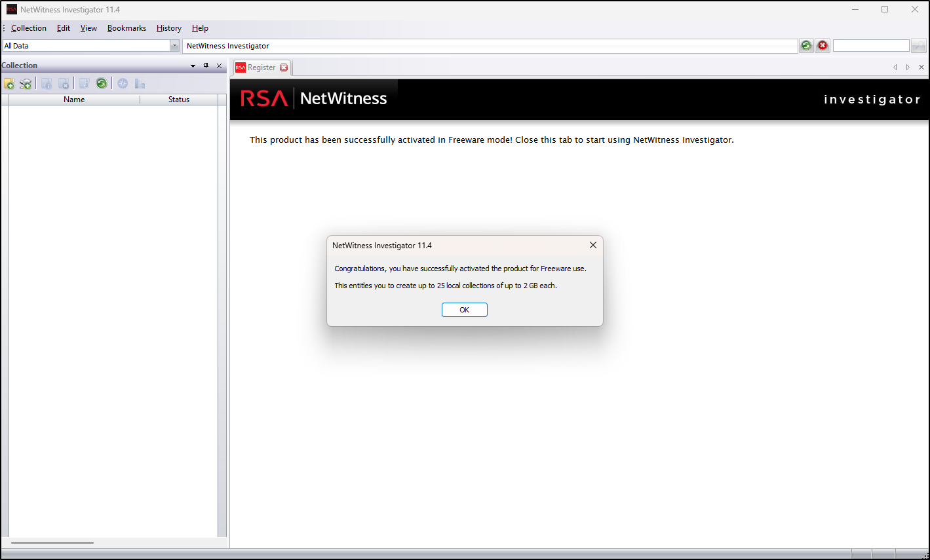
Task: Click the 'Congratulations, you have successfully activated' text
Action: pyautogui.click(x=460, y=269)
